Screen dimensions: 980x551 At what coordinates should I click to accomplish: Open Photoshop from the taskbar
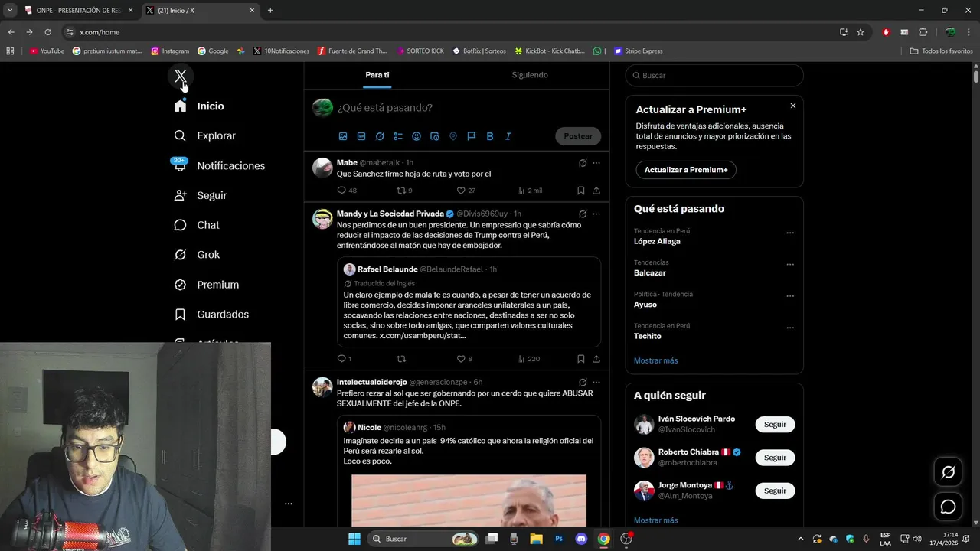pos(559,539)
